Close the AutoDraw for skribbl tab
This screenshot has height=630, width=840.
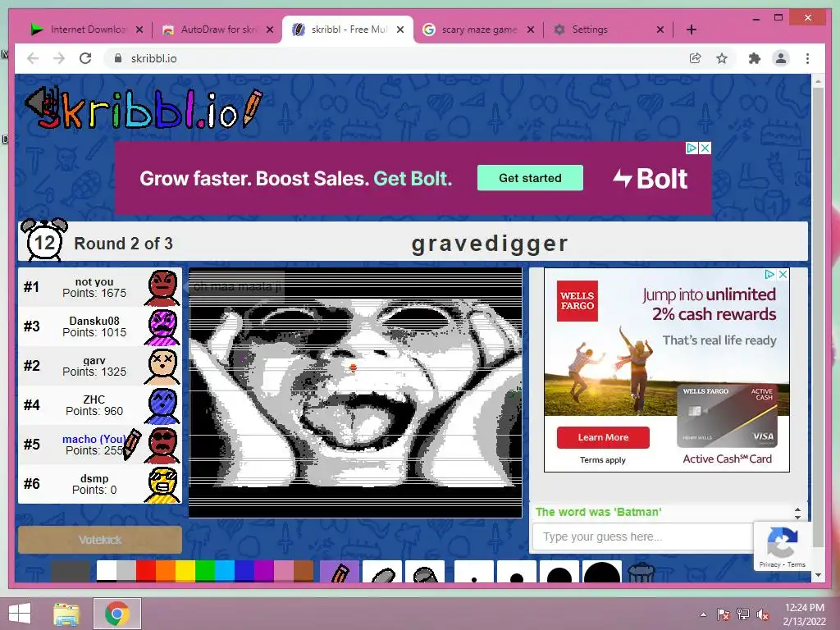(270, 30)
